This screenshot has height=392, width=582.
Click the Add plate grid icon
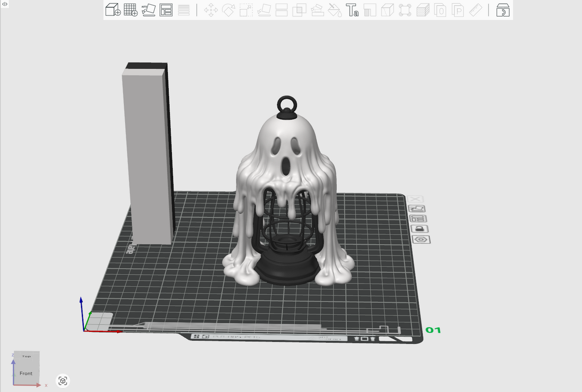coord(131,10)
